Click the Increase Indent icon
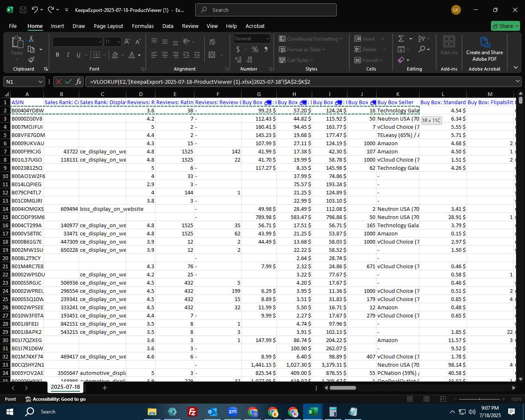 (x=197, y=55)
